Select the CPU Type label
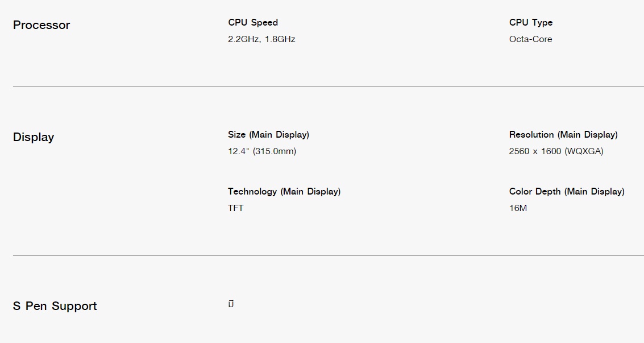Screen dimensions: 644x343 (531, 23)
